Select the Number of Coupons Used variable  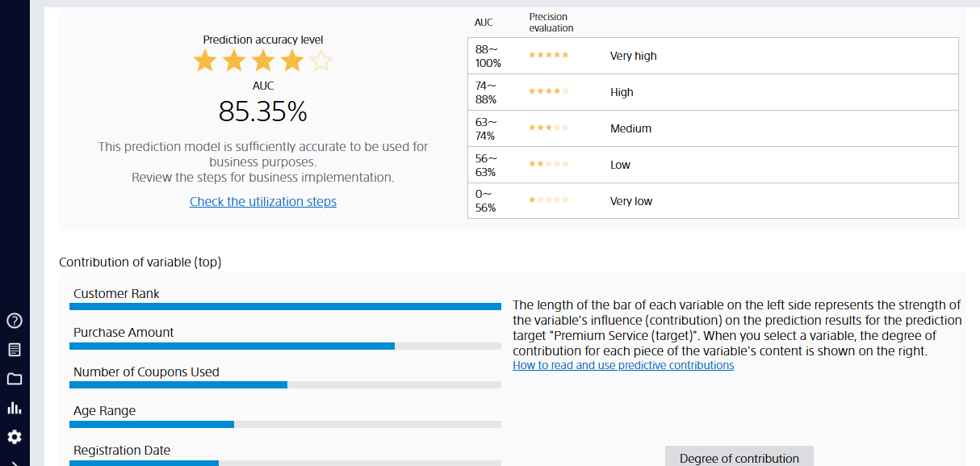tap(146, 372)
